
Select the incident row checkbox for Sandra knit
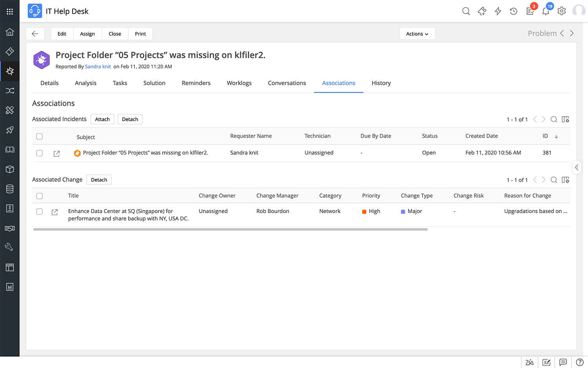tap(40, 153)
